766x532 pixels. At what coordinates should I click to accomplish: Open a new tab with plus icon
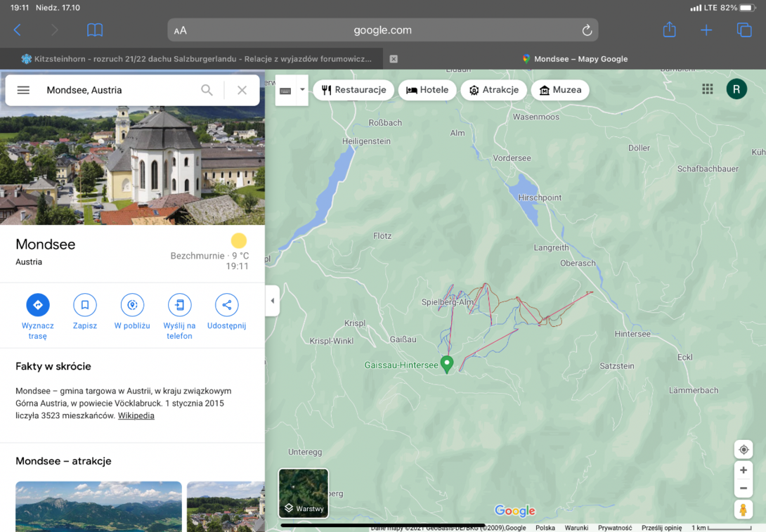click(706, 30)
